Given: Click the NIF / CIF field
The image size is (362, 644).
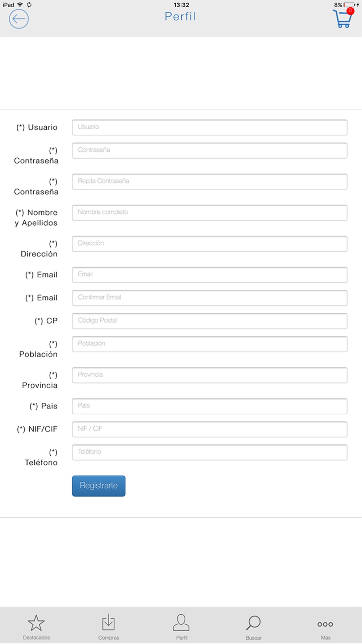Looking at the screenshot, I should (x=210, y=429).
